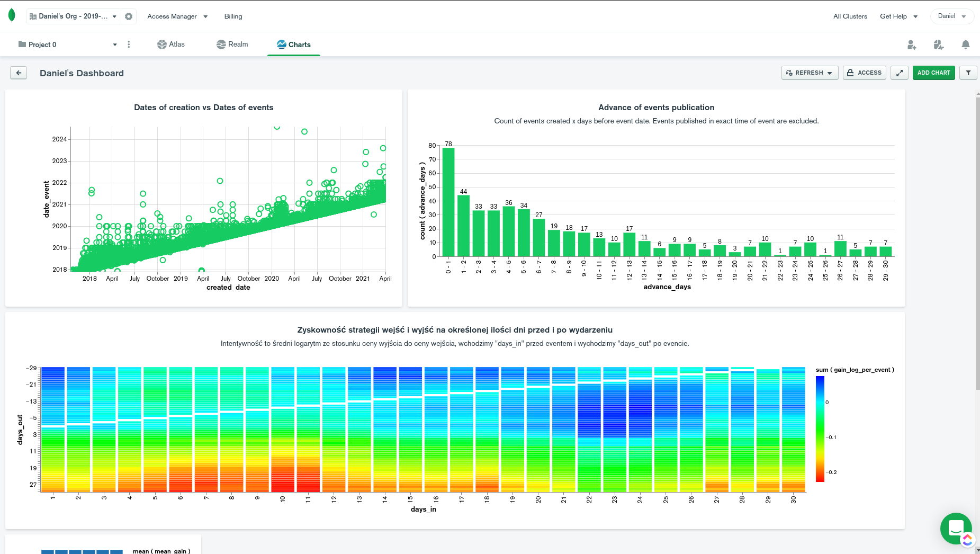Image resolution: width=980 pixels, height=554 pixels.
Task: Click the gain_log_per_event color legend bar
Action: click(820, 429)
